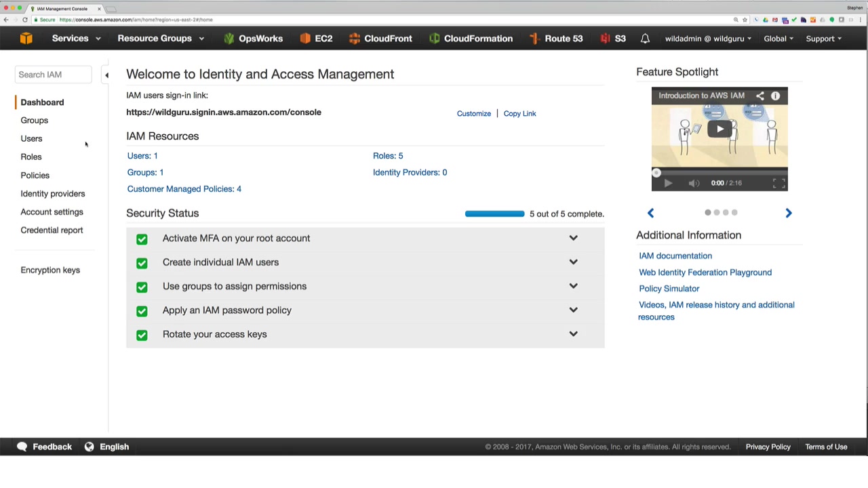The height and width of the screenshot is (488, 868).
Task: Select Policies in the left navigation
Action: point(35,176)
